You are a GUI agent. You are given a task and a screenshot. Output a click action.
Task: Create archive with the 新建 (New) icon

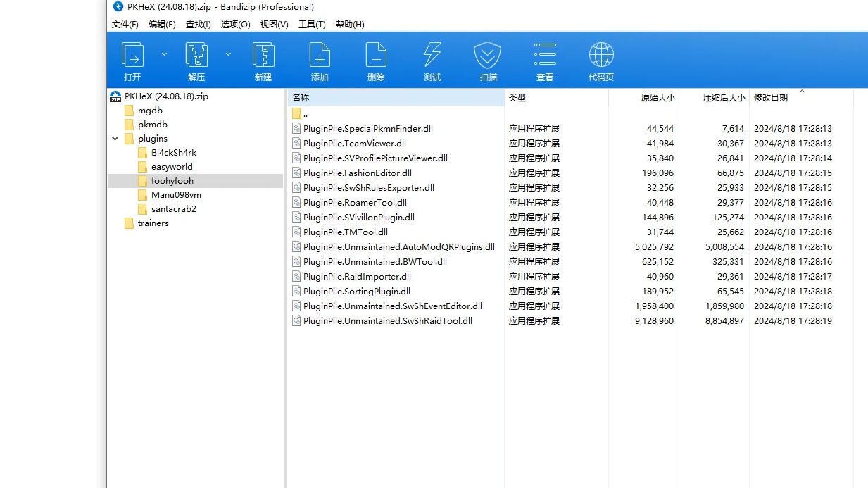[x=263, y=59]
